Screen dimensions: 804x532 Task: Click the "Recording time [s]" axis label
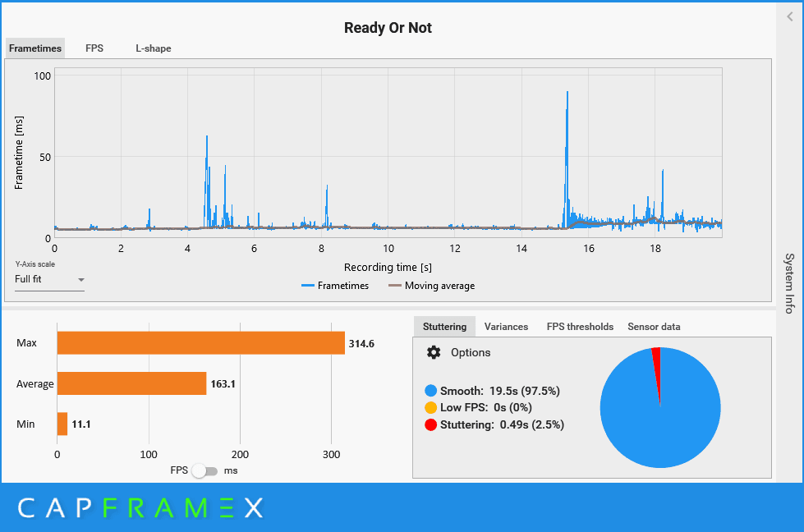point(388,267)
